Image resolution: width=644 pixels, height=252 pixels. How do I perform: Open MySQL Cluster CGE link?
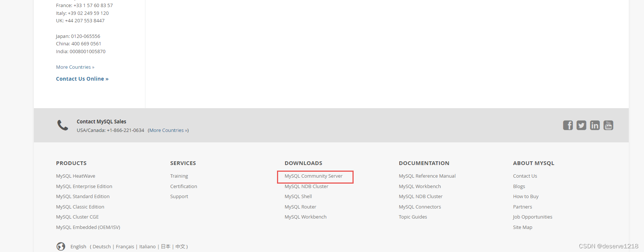pos(77,217)
